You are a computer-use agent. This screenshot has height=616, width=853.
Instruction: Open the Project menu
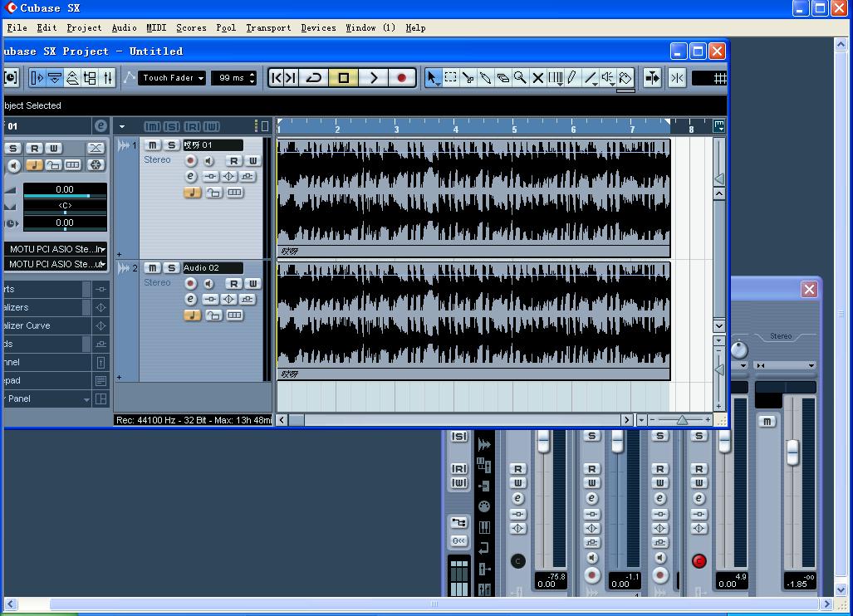coord(84,27)
